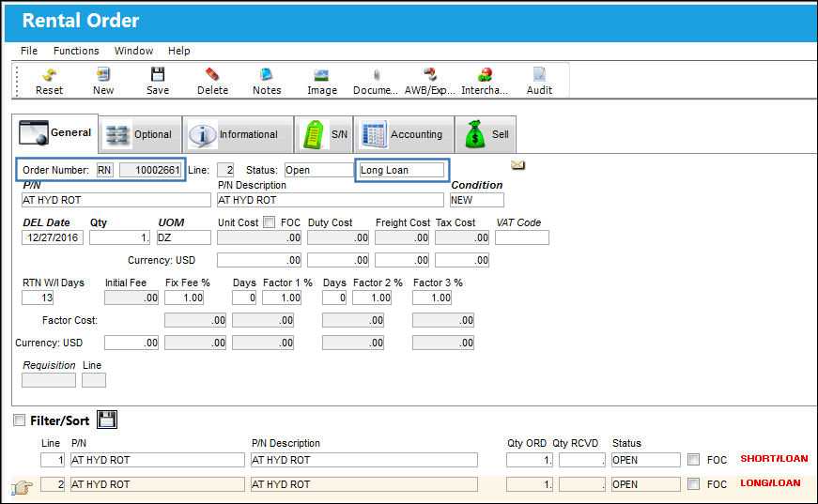Select line 2 P/N AT HYD ROT

[157, 484]
